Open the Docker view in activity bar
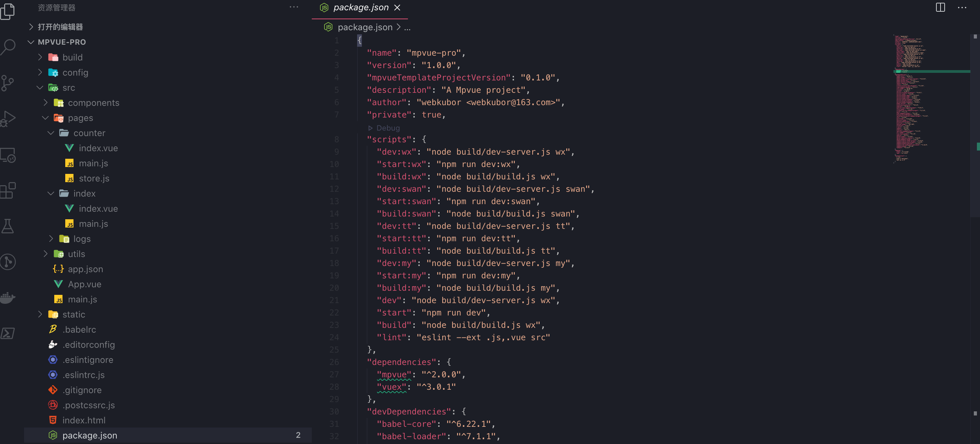 [x=8, y=297]
